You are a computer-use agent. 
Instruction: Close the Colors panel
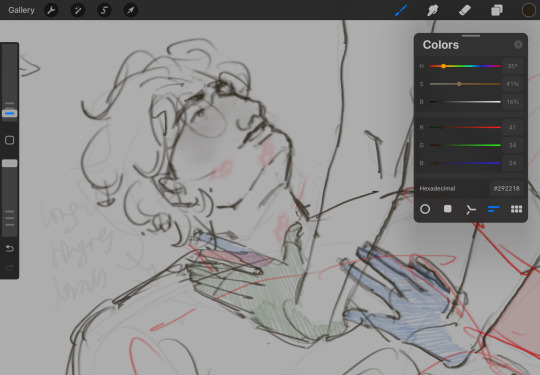coord(518,44)
